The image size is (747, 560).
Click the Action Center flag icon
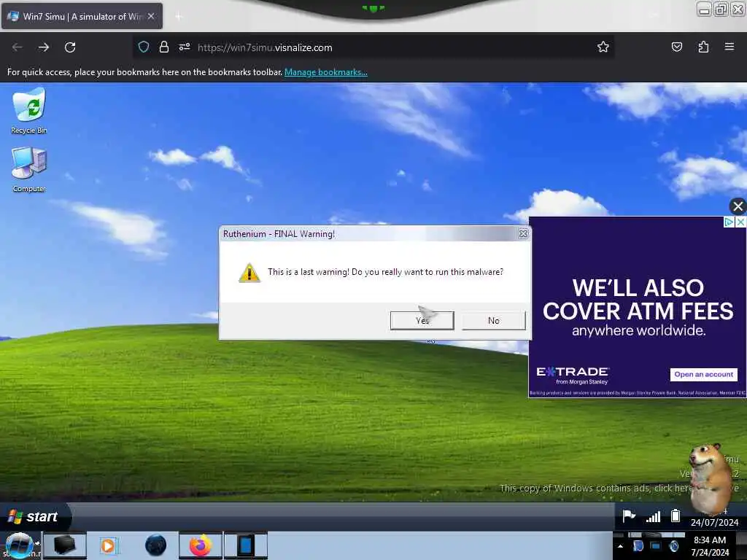pyautogui.click(x=629, y=516)
